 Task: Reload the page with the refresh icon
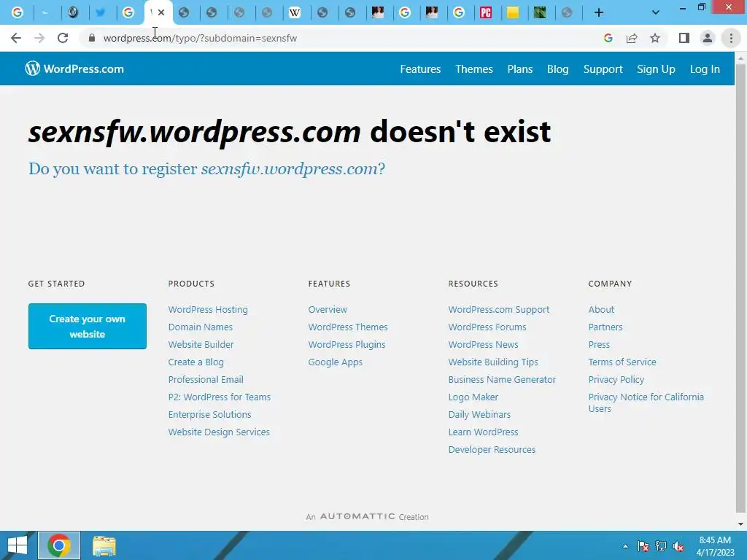point(63,38)
